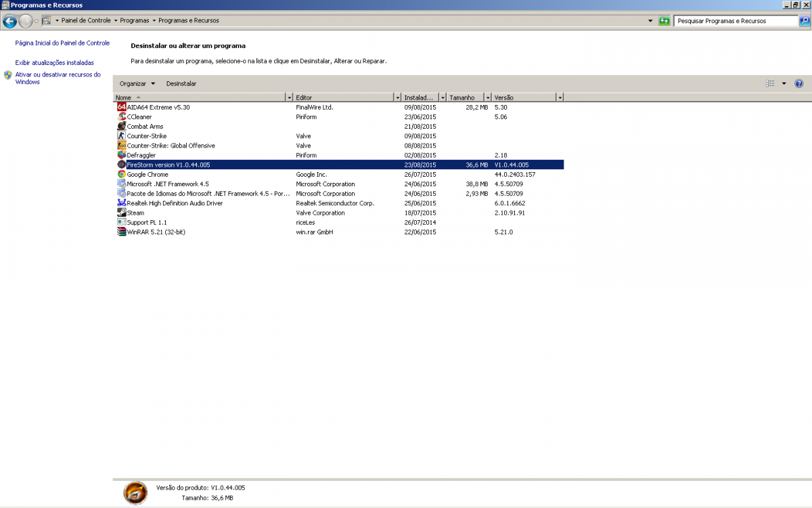Click Programas in the breadcrumb path
This screenshot has height=508, width=812.
coord(135,20)
